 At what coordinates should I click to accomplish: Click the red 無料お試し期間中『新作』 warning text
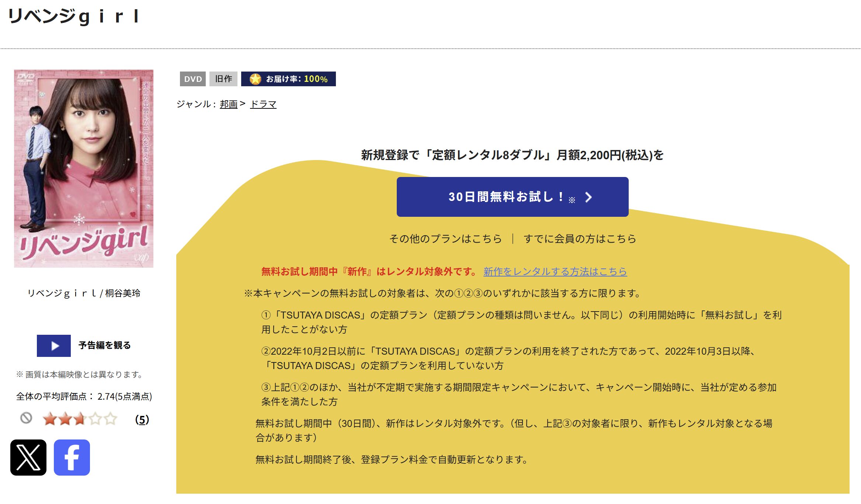pyautogui.click(x=370, y=272)
